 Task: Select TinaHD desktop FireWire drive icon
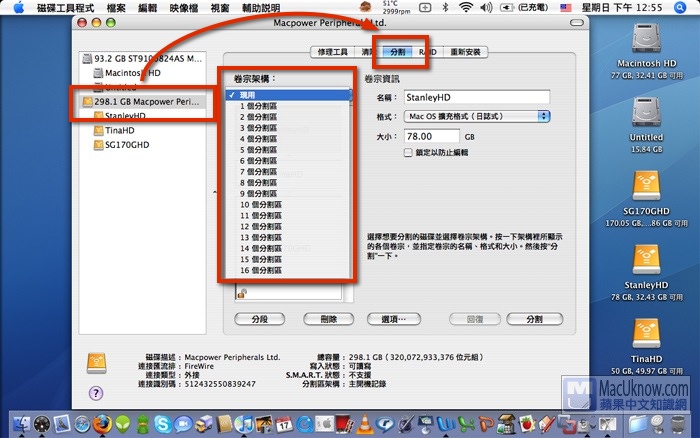pos(646,334)
